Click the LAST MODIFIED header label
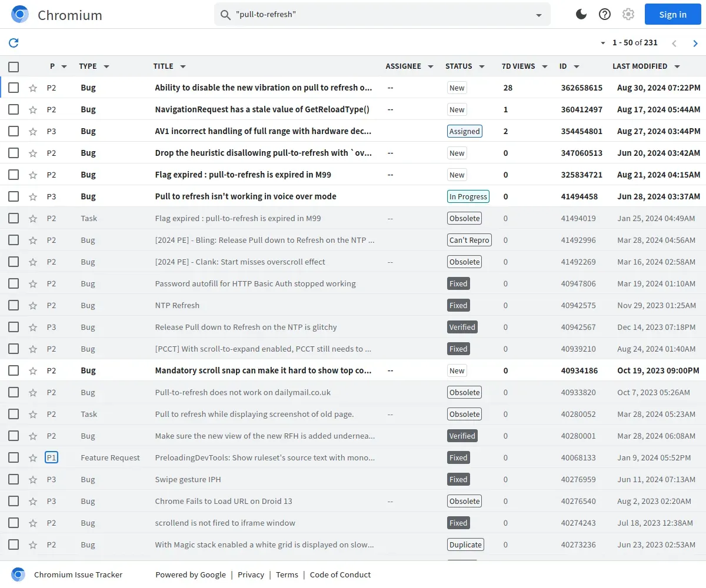 640,66
